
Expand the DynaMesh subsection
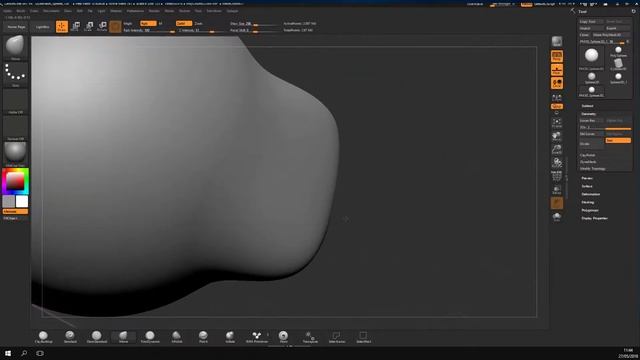(x=588, y=162)
